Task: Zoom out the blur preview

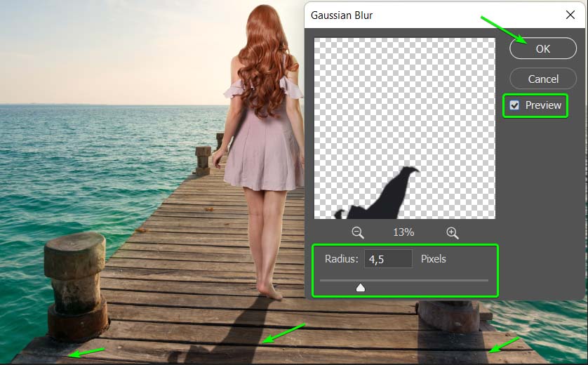Action: (357, 232)
